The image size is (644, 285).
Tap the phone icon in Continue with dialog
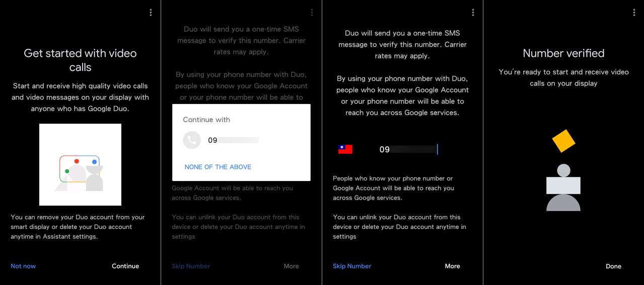click(192, 140)
